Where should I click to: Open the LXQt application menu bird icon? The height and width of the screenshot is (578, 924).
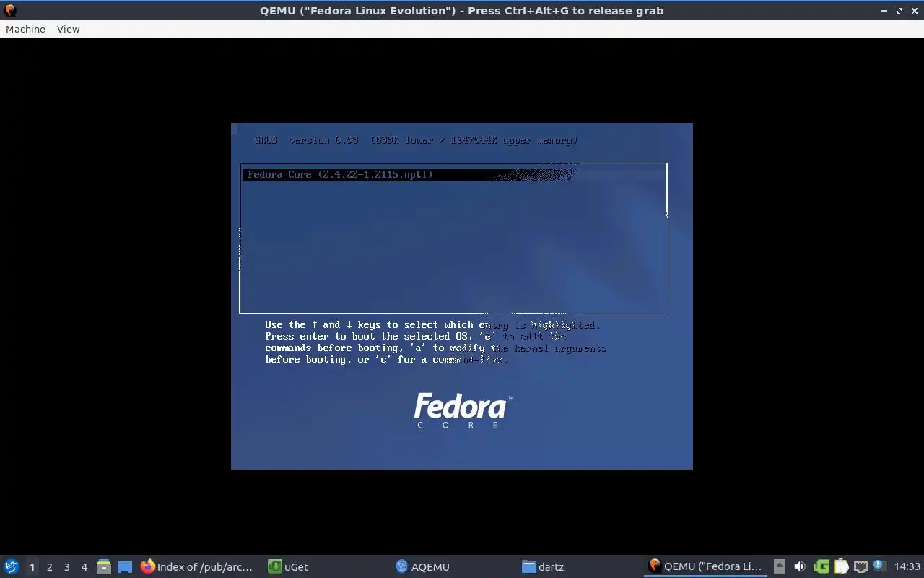point(12,566)
